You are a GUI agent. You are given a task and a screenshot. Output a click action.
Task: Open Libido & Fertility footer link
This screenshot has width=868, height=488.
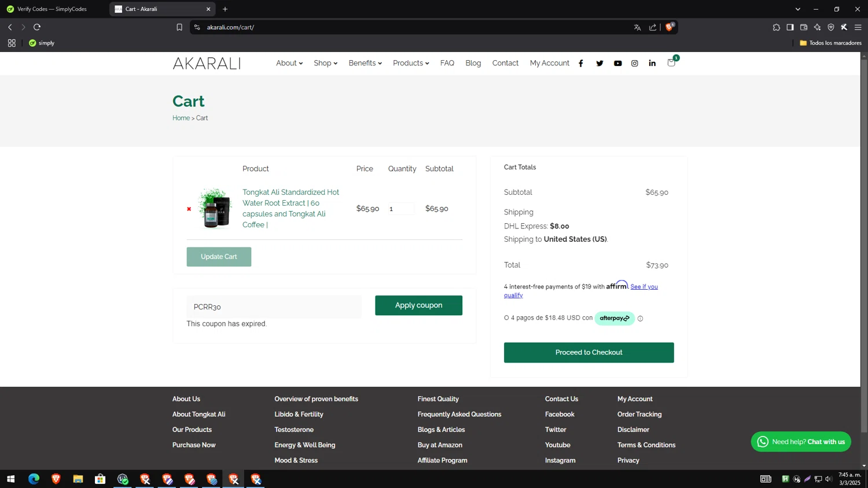click(x=299, y=414)
